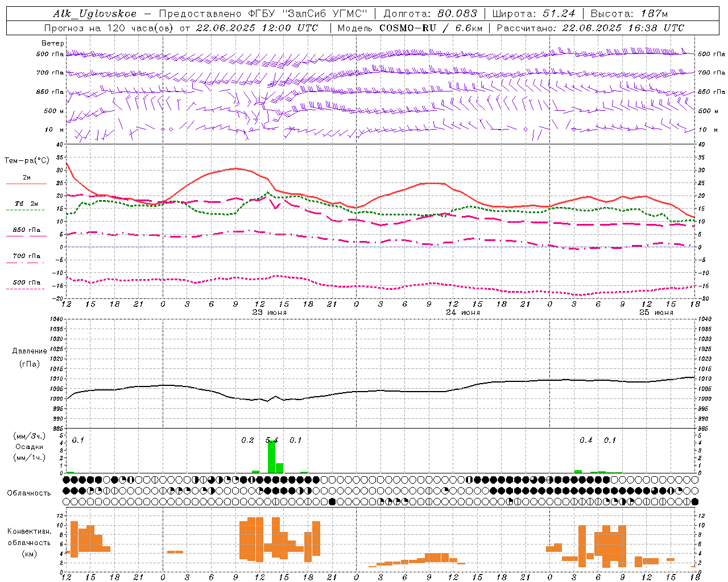Click the (мм/3ч.) precipitation unit label
Viewport: 728px width, 582px height.
coord(29,436)
